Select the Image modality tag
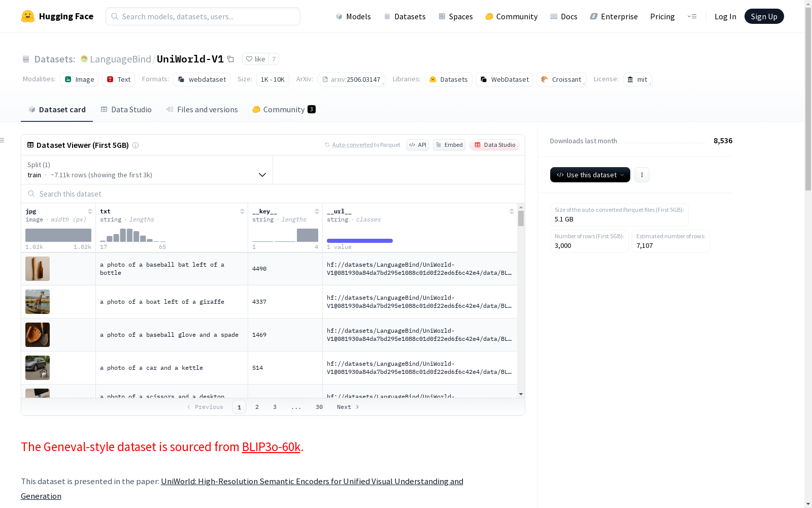The width and height of the screenshot is (812, 508). [80, 79]
